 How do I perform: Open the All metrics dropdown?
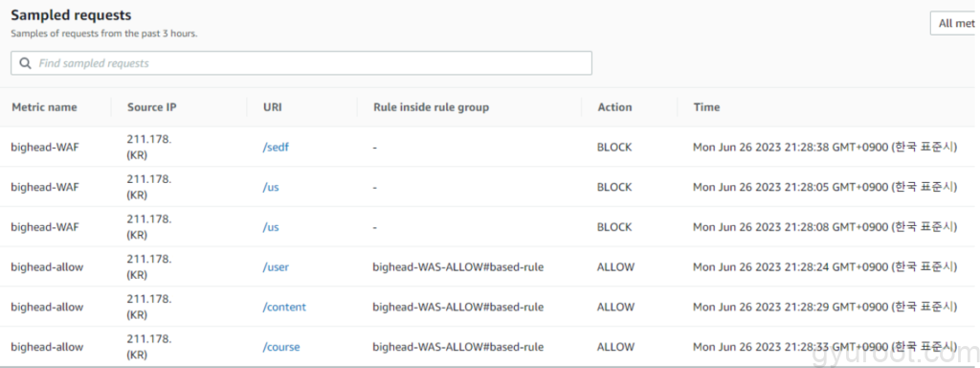coord(954,23)
